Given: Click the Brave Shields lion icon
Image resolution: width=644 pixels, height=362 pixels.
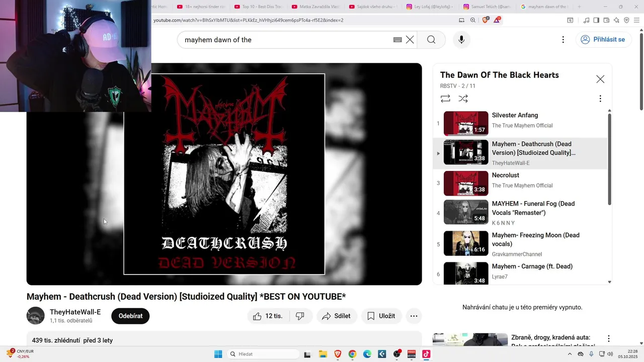Looking at the screenshot, I should (x=486, y=20).
